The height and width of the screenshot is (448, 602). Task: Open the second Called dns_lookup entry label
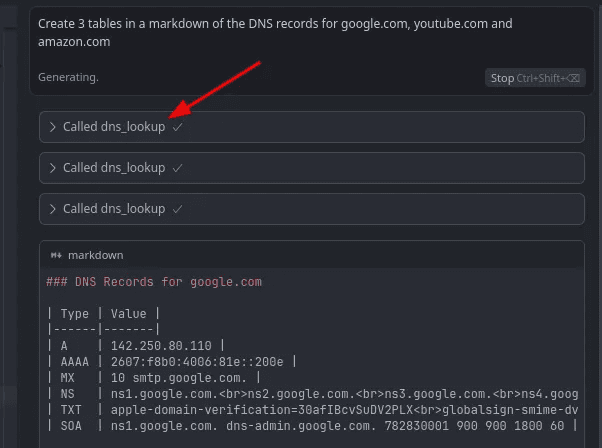tap(113, 168)
